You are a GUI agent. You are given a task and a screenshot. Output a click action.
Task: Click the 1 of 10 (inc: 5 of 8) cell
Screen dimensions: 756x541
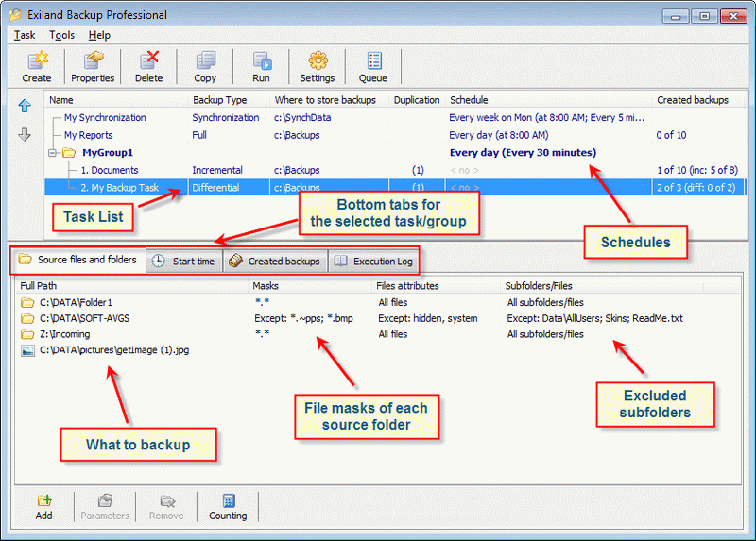(x=697, y=170)
